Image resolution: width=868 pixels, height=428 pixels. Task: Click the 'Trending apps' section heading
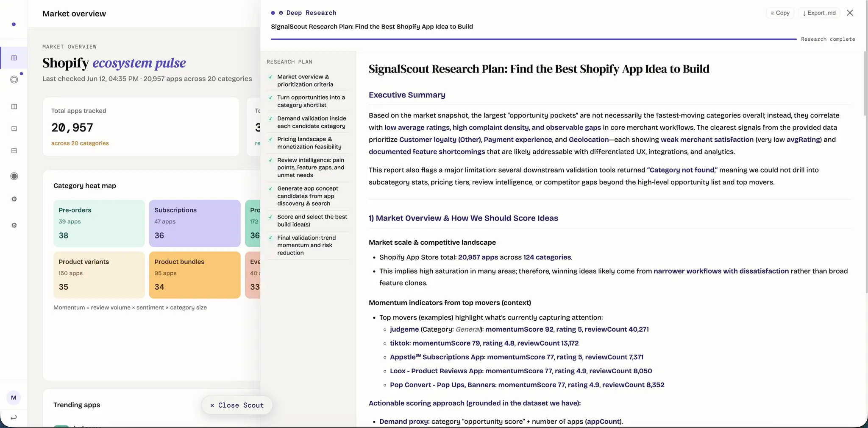[77, 405]
